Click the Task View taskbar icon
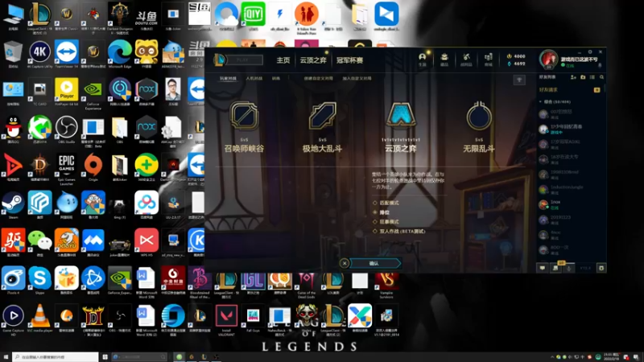 (105, 356)
